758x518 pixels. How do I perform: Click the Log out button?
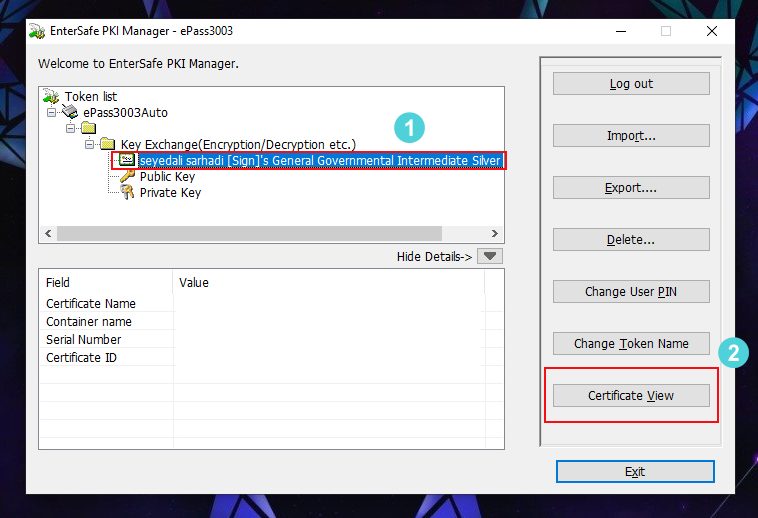tap(631, 84)
